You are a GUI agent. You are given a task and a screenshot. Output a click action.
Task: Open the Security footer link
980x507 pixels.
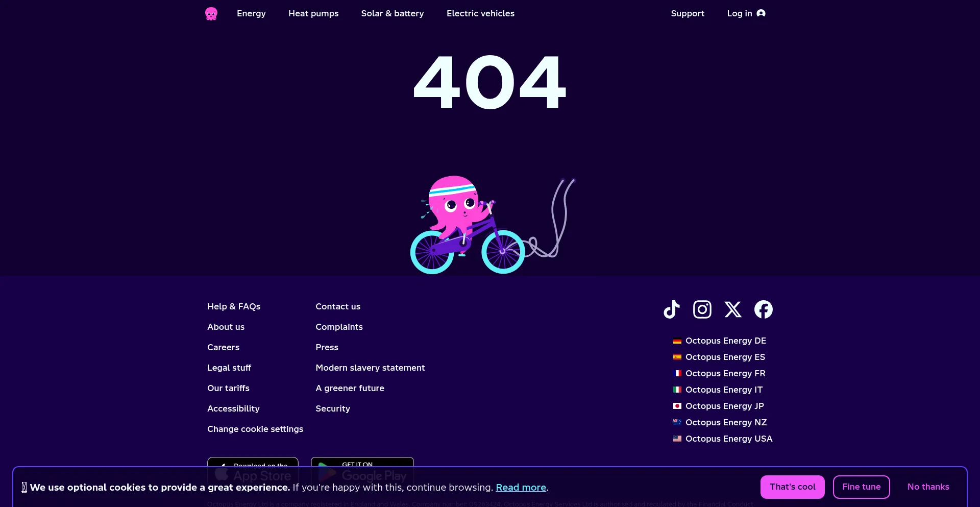point(333,408)
